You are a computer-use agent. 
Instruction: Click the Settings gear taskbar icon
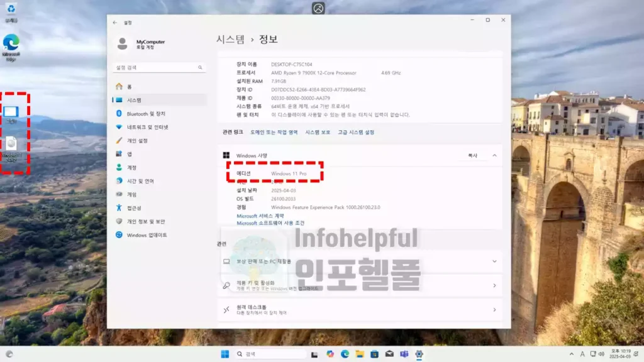[419, 354]
